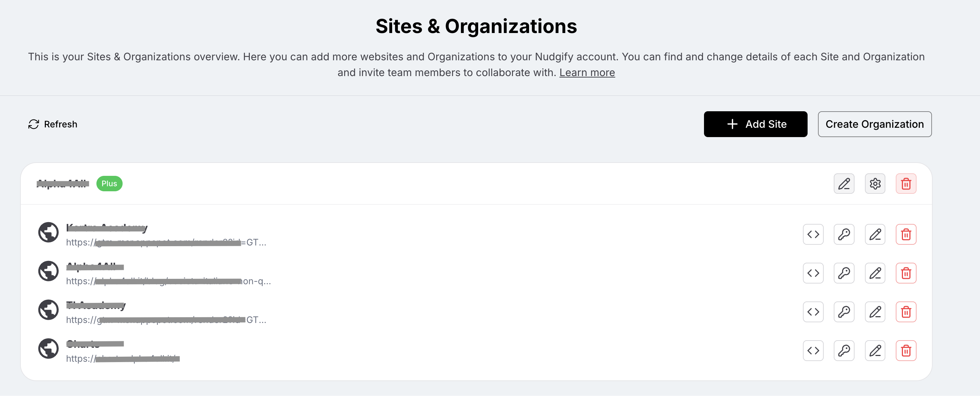Screen dimensions: 980x417
Task: Edit the organization with the pencil icon
Action: point(844,183)
